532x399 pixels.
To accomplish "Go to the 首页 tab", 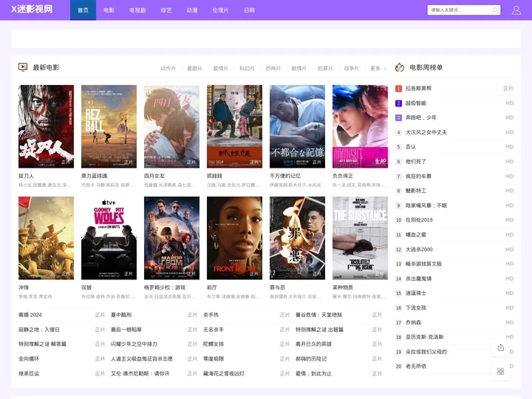I will [83, 10].
